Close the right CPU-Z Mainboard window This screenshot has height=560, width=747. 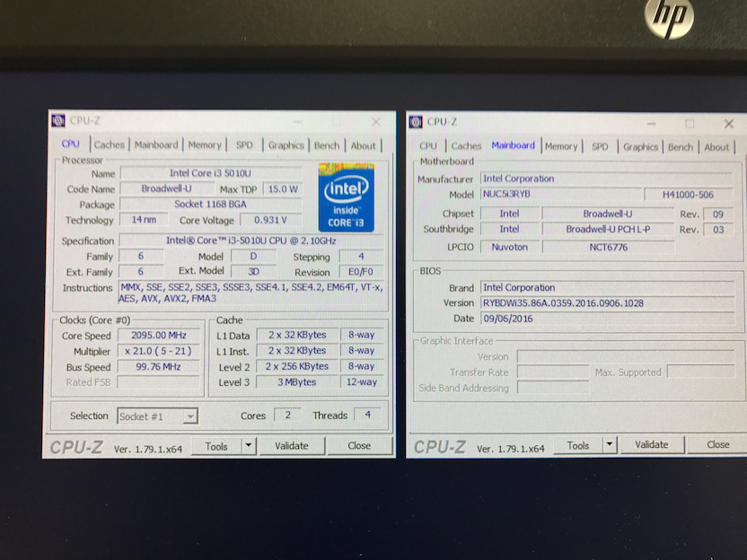728,124
